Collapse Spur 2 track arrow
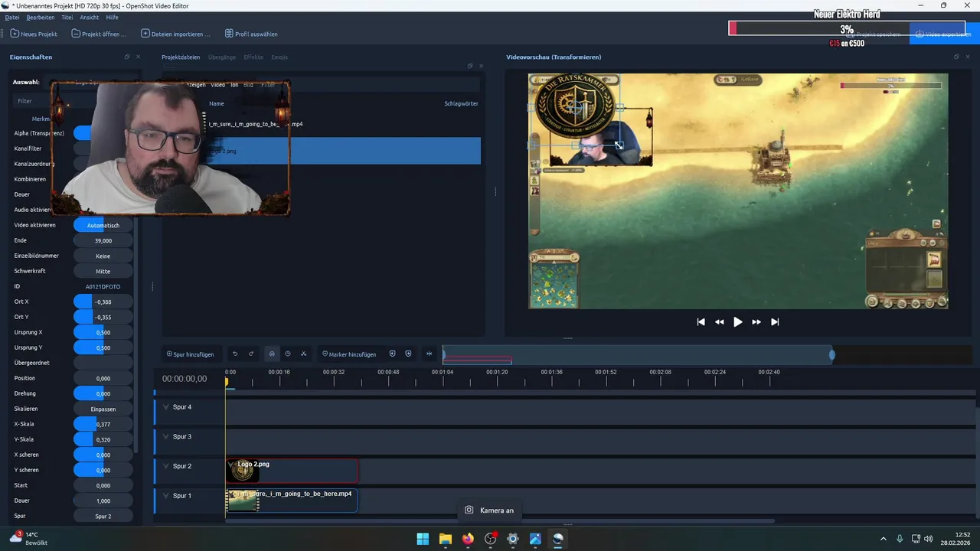 165,466
